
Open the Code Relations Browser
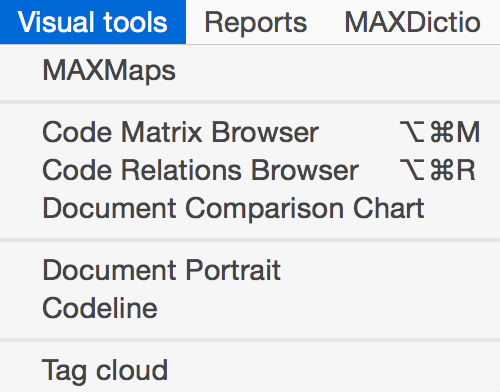(250, 170)
